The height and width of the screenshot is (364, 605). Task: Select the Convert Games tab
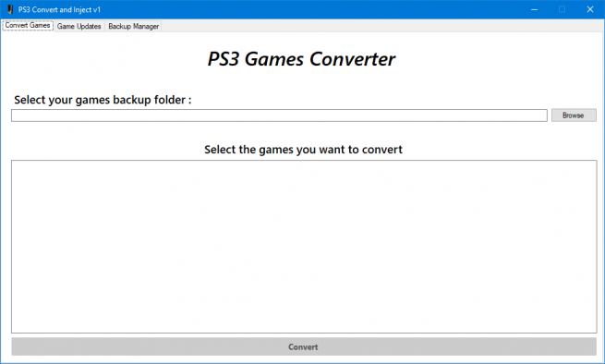(28, 26)
